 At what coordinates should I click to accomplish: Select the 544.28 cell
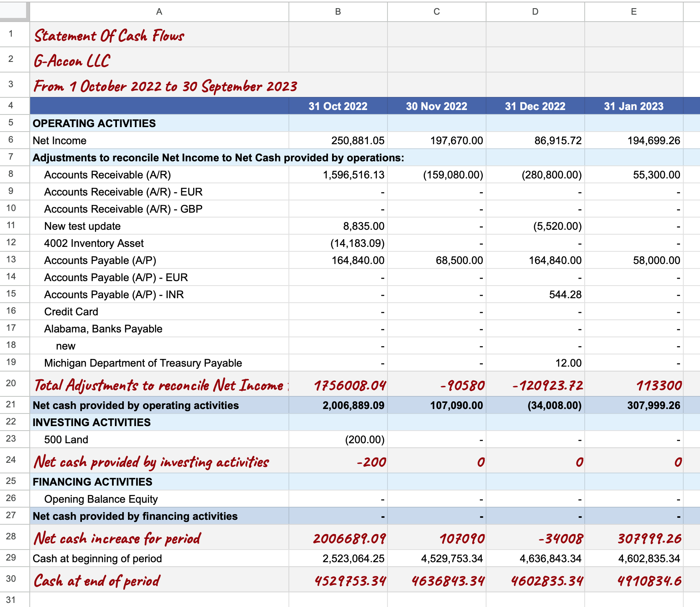click(535, 294)
